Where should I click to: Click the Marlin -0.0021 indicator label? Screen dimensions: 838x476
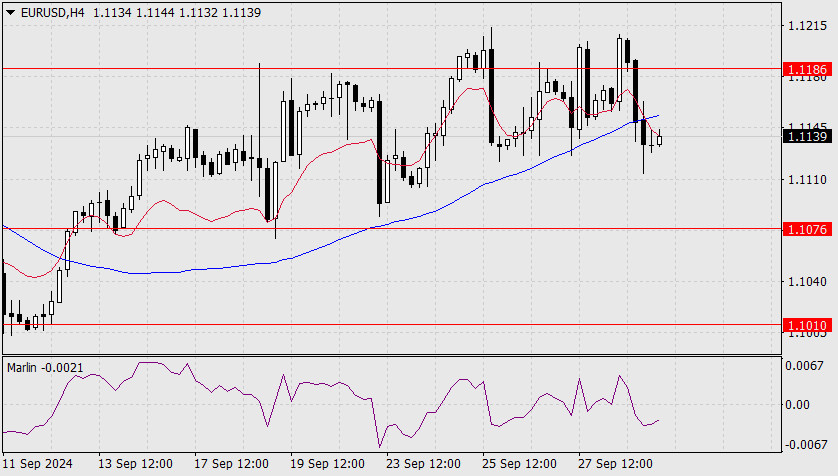[x=45, y=368]
